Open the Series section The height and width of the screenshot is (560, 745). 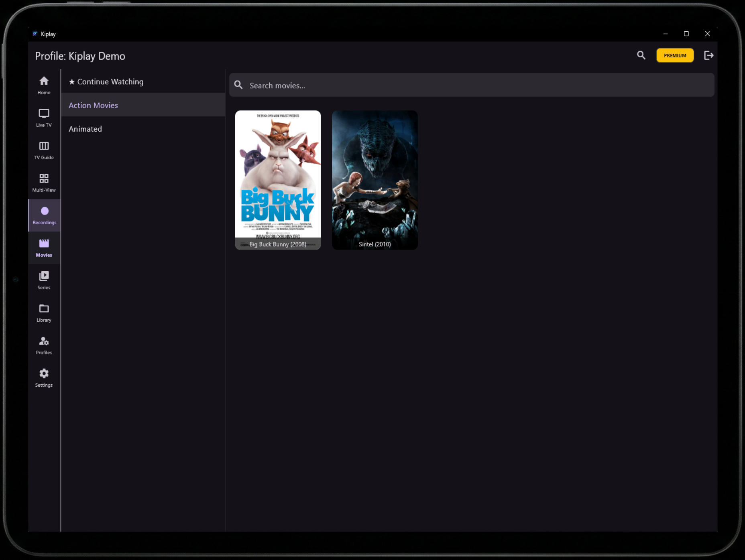point(44,280)
